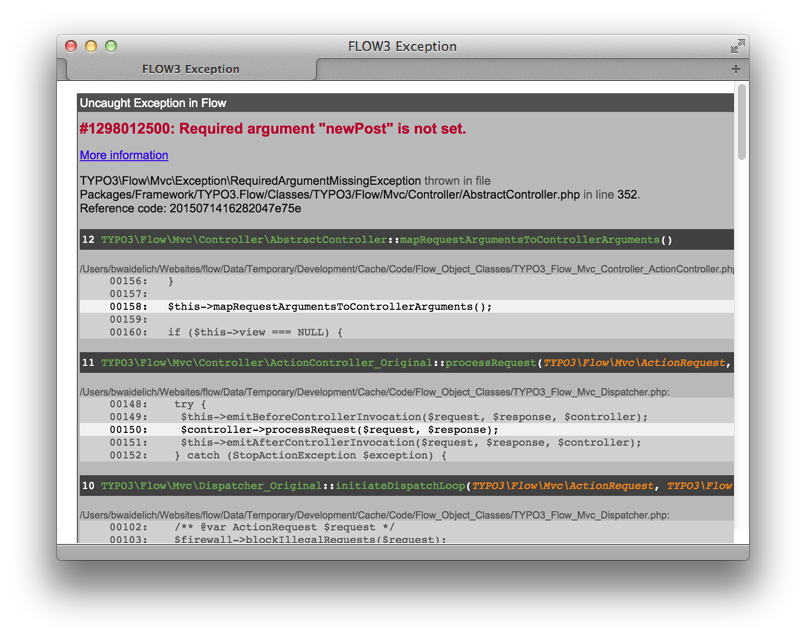Click code line 00149 emitBeforeControllerInvocation

coord(407,417)
